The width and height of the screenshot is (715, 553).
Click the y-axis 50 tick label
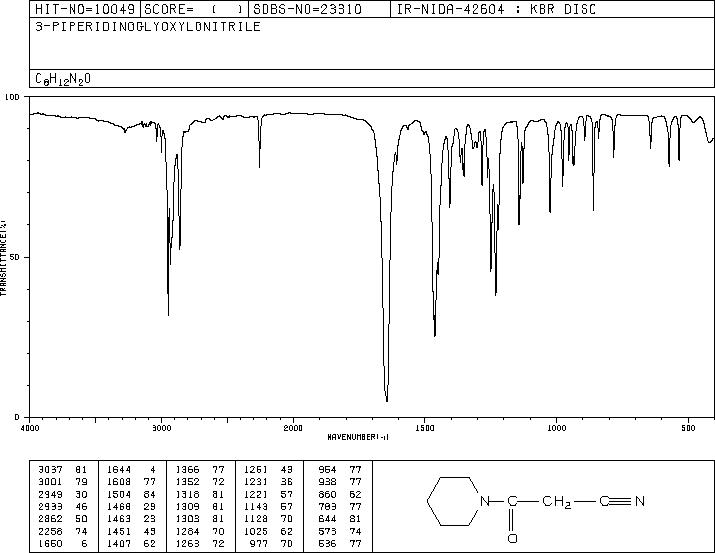click(x=16, y=257)
